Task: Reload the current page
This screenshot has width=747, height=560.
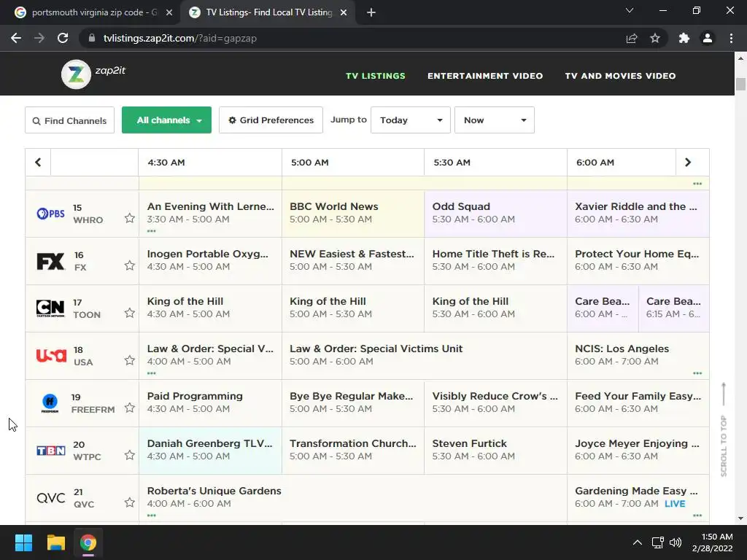Action: pyautogui.click(x=63, y=38)
